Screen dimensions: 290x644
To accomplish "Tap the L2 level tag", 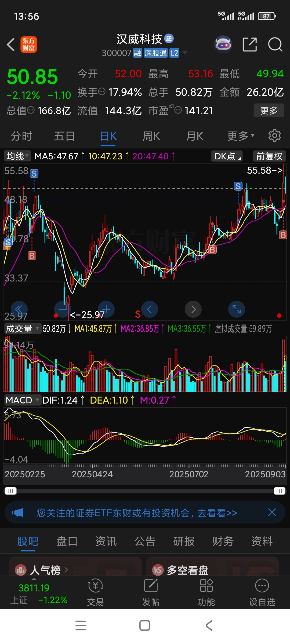I will (x=174, y=53).
